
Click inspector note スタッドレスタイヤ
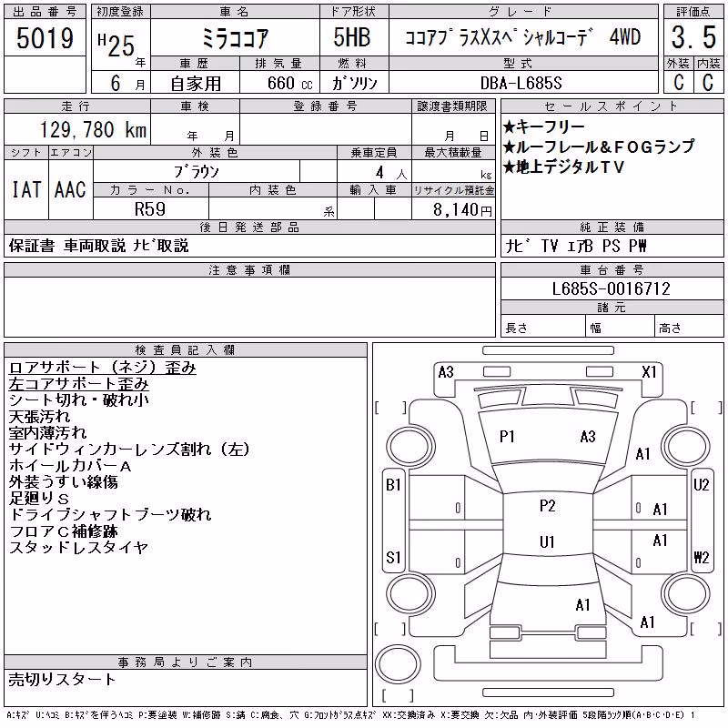tap(78, 548)
